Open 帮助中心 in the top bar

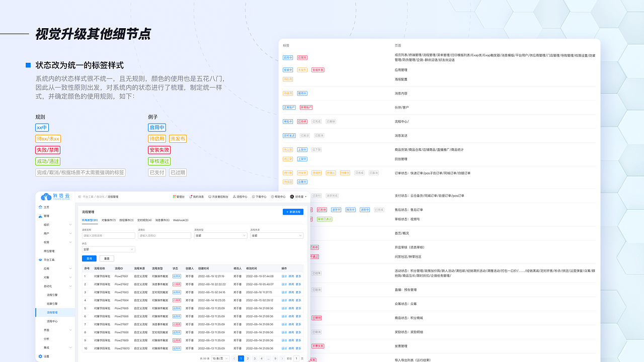[278, 197]
